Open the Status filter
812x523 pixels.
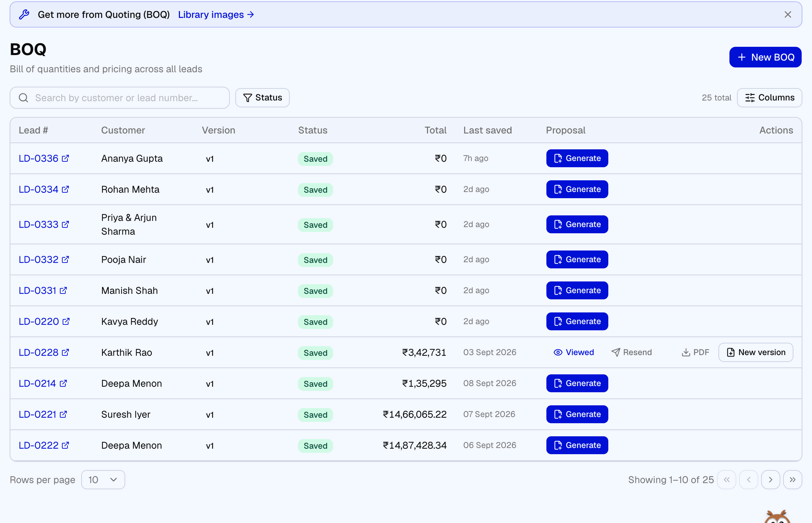point(262,98)
